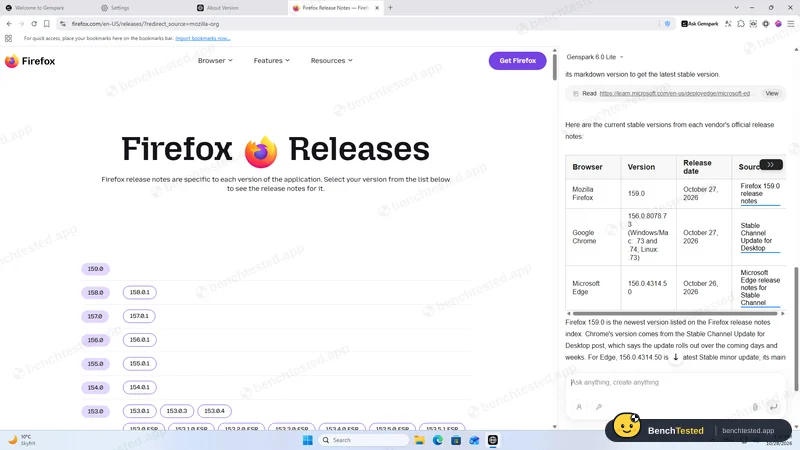Image resolution: width=800 pixels, height=450 pixels.
Task: Click the address bar URL field
Action: click(357, 23)
